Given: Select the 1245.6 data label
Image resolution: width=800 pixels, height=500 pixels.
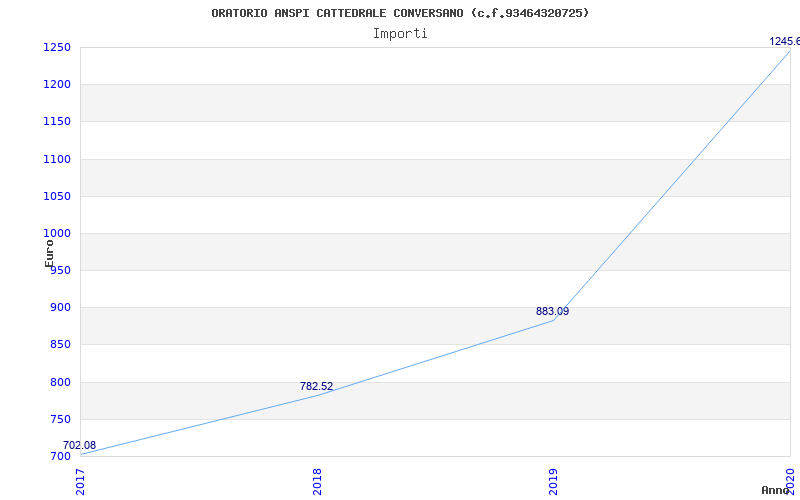Looking at the screenshot, I should tap(784, 41).
